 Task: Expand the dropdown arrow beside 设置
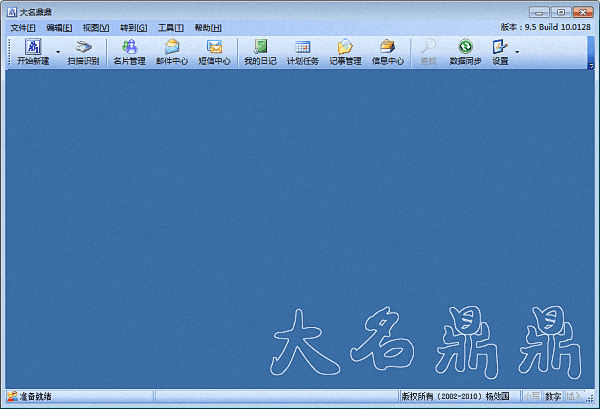pyautogui.click(x=517, y=51)
